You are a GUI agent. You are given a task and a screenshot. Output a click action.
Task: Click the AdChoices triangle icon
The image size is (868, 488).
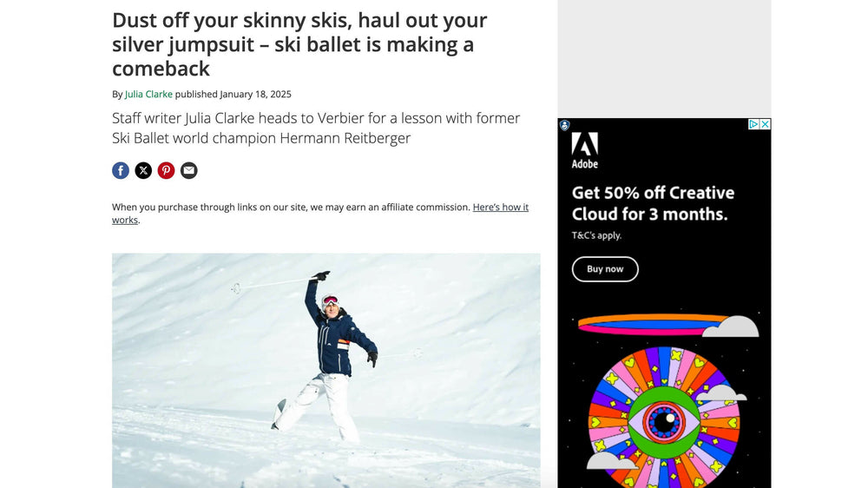coord(754,124)
